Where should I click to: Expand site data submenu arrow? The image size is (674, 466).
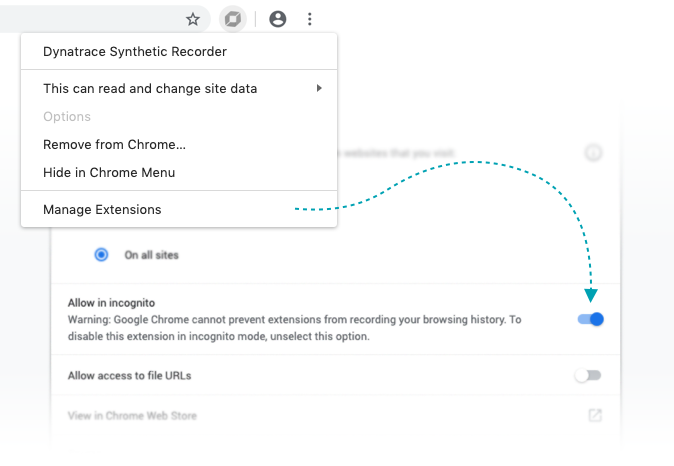[319, 88]
